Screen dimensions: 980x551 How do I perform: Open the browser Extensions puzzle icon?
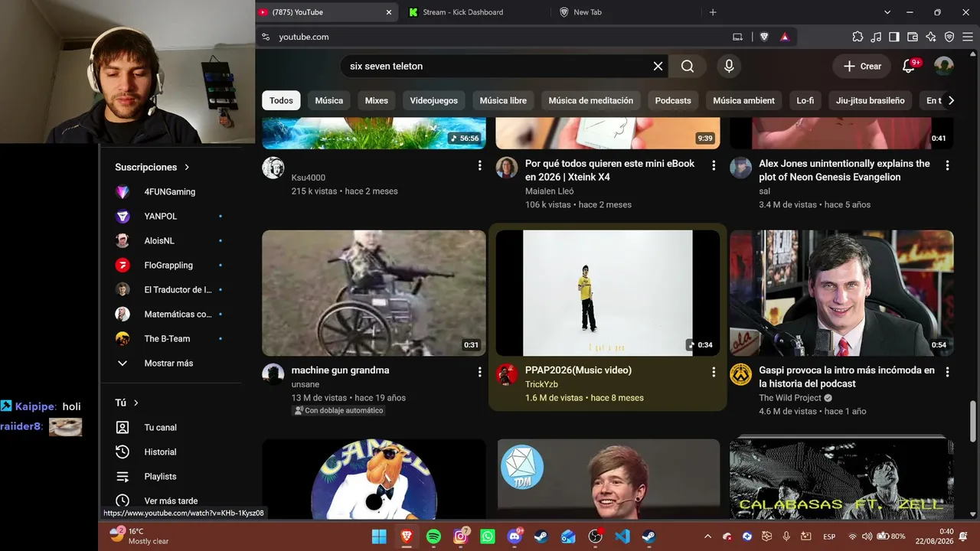pyautogui.click(x=857, y=37)
